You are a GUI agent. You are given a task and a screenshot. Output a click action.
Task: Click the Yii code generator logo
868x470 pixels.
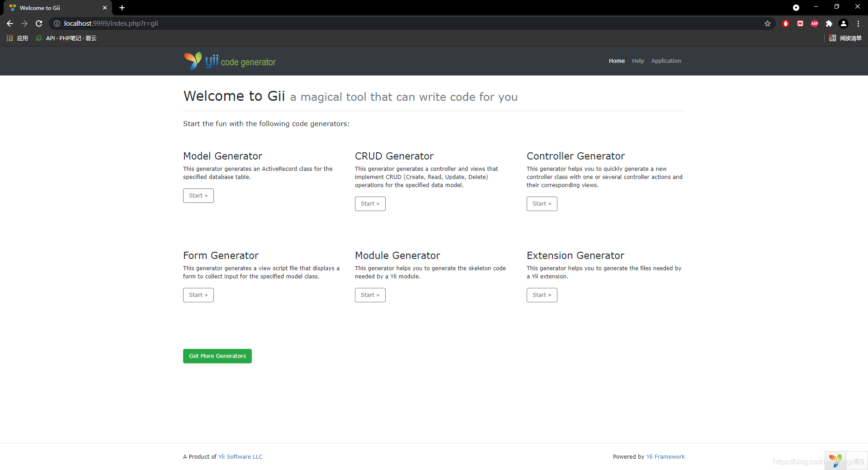pos(230,61)
